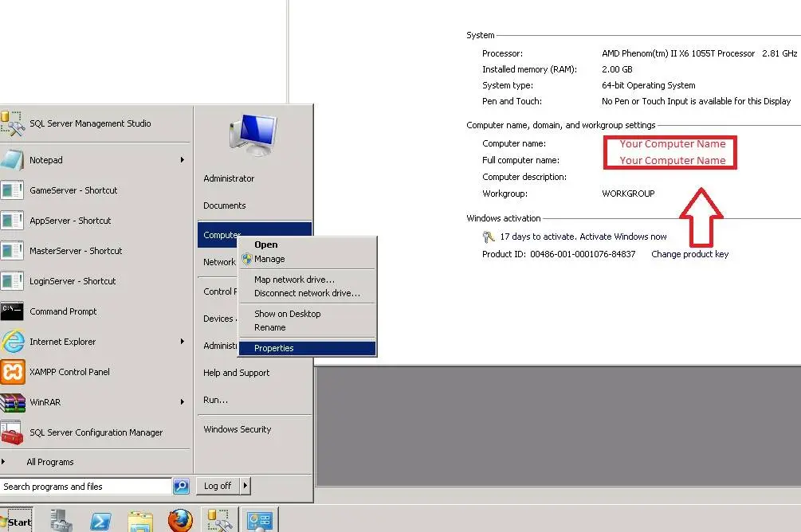Expand Notepad recent items arrow
Viewport: 801px width, 532px height.
coord(183,160)
